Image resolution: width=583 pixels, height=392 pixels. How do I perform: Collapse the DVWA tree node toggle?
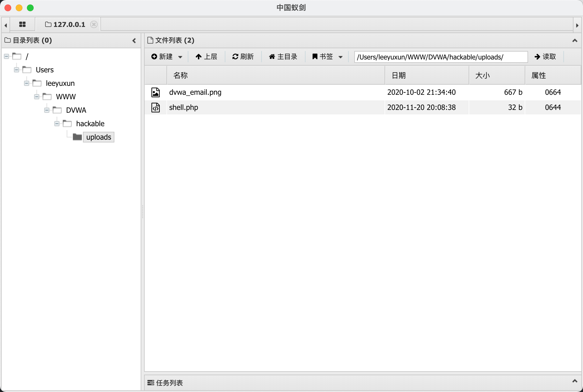(x=47, y=110)
